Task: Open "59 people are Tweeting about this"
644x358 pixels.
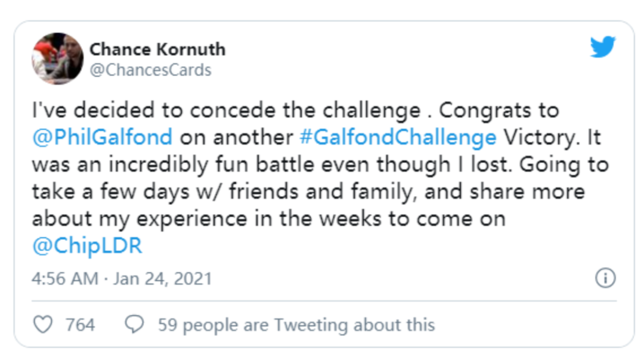Action: tap(296, 325)
